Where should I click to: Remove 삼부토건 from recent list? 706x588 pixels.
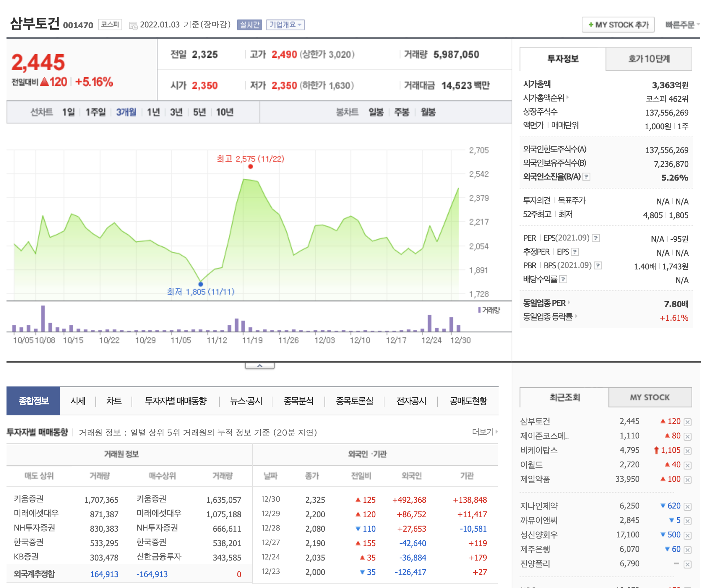tap(688, 422)
